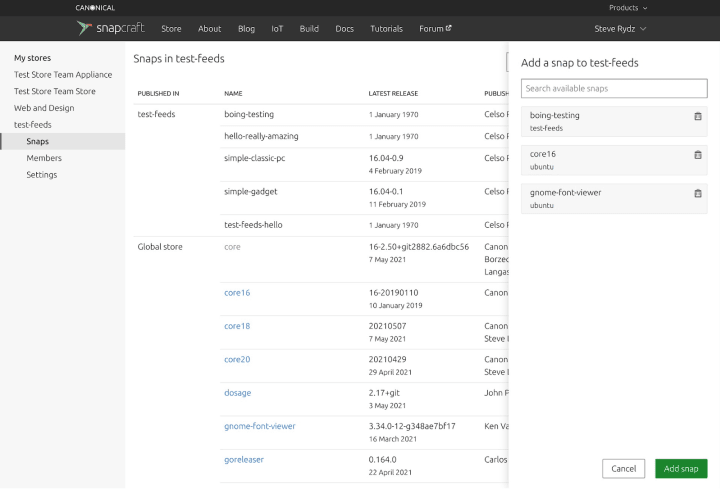The height and width of the screenshot is (494, 720).
Task: Click the 20210507 release version
Action: (387, 326)
